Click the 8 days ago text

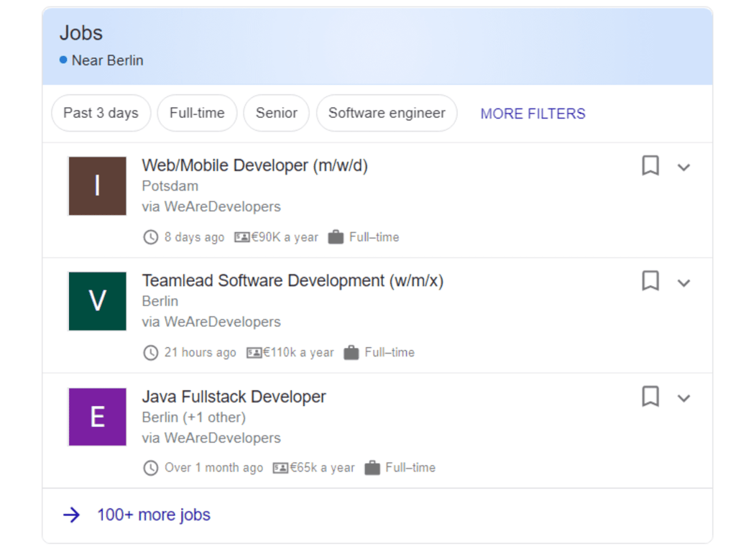[194, 237]
